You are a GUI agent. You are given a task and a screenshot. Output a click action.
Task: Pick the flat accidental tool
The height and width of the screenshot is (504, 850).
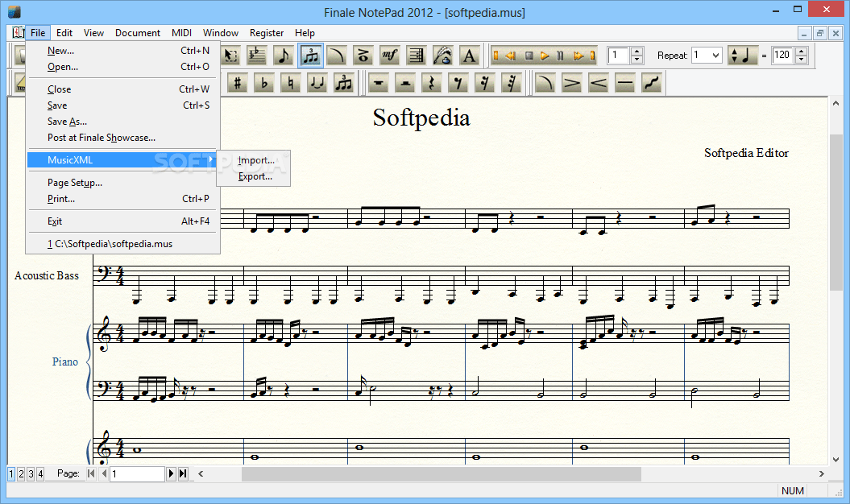click(x=263, y=82)
